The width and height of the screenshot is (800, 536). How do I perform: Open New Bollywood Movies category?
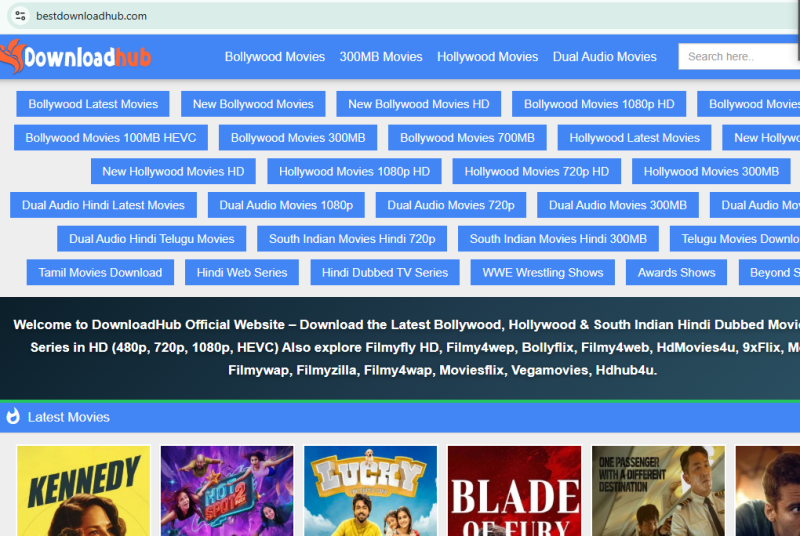(x=253, y=104)
